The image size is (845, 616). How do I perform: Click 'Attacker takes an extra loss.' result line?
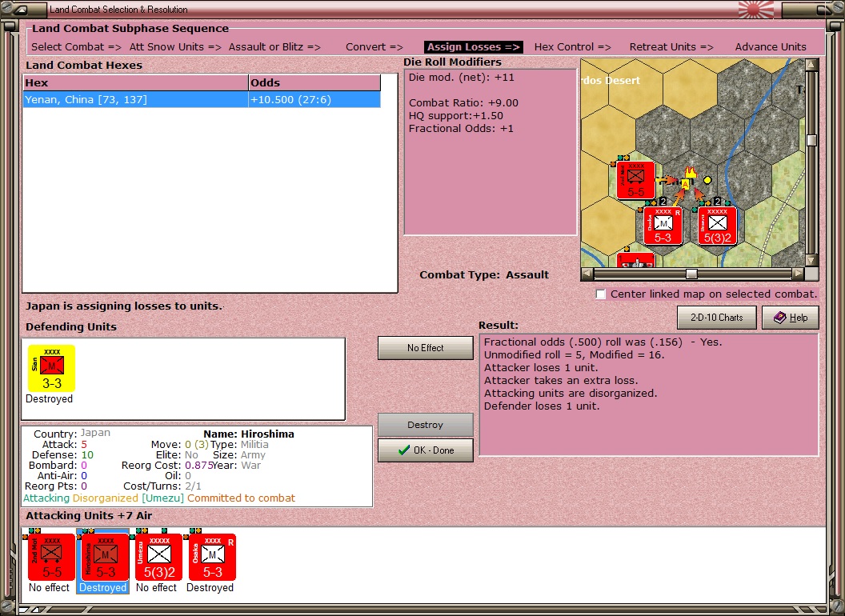click(x=561, y=381)
